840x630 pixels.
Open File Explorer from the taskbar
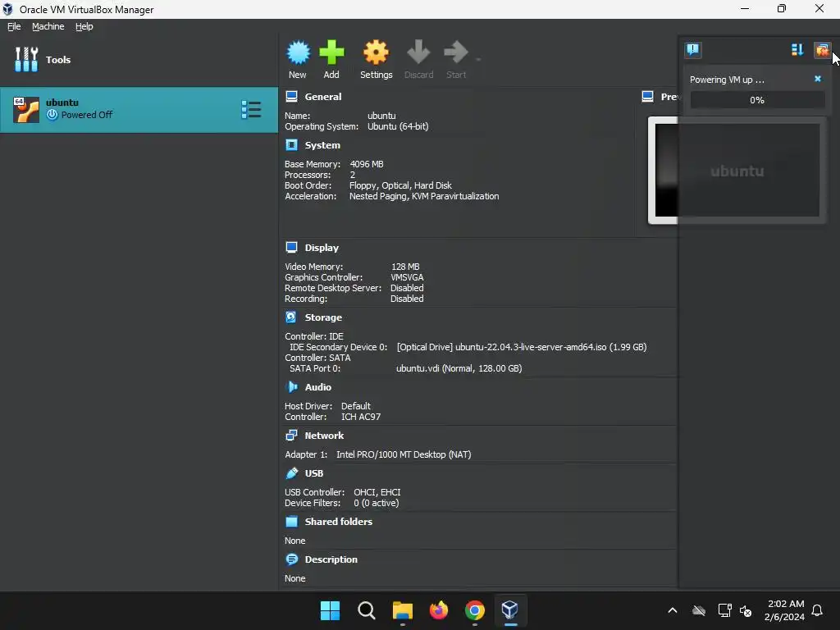(x=402, y=610)
